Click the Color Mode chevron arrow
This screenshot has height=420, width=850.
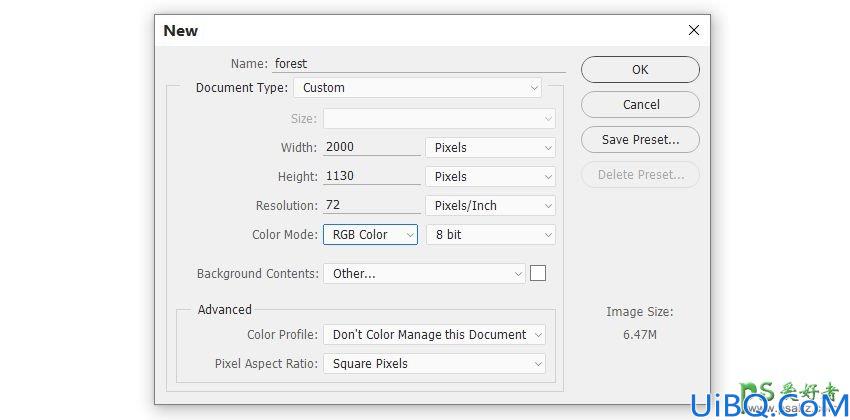coord(410,235)
